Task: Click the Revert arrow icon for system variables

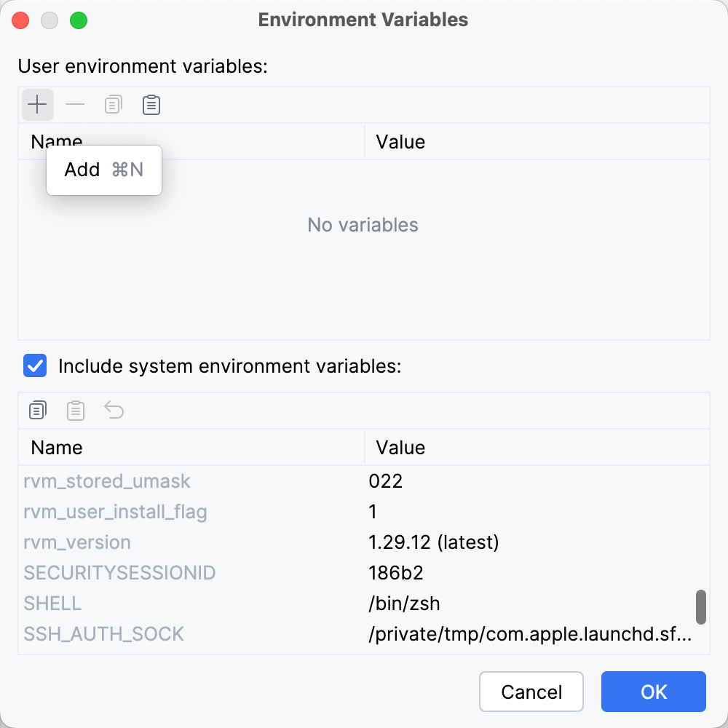Action: click(114, 410)
